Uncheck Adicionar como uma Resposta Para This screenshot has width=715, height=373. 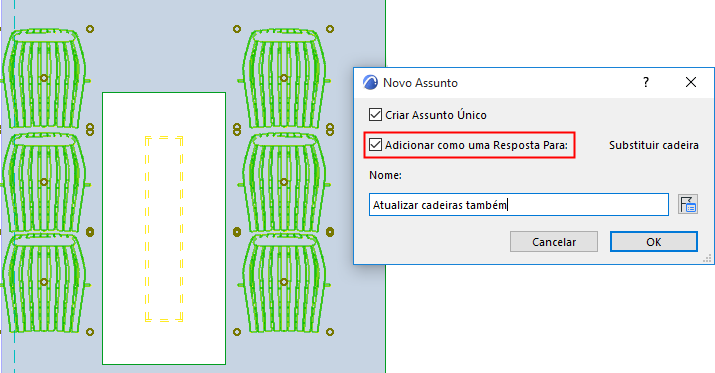tap(375, 145)
